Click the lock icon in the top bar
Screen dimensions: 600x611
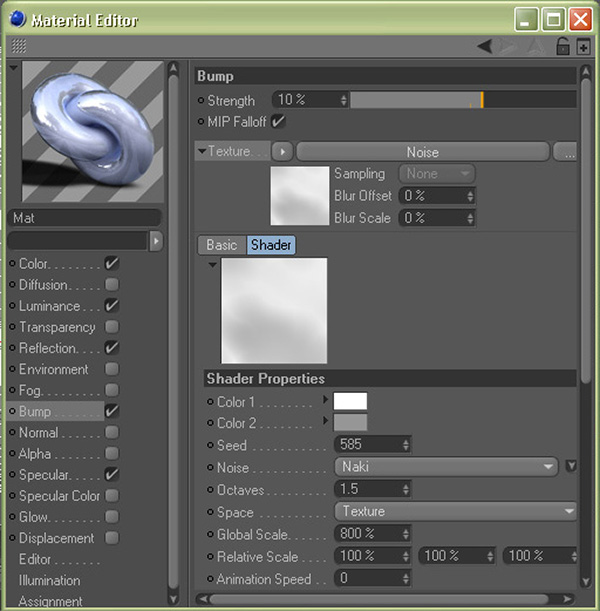(563, 46)
